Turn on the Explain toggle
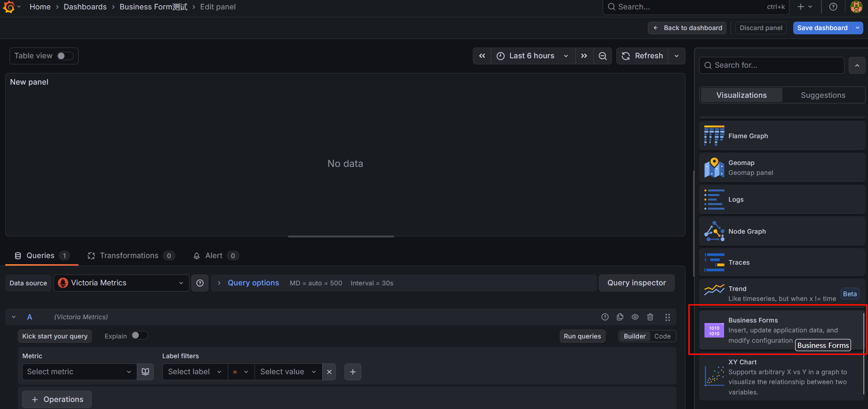Image resolution: width=868 pixels, height=409 pixels. 139,336
